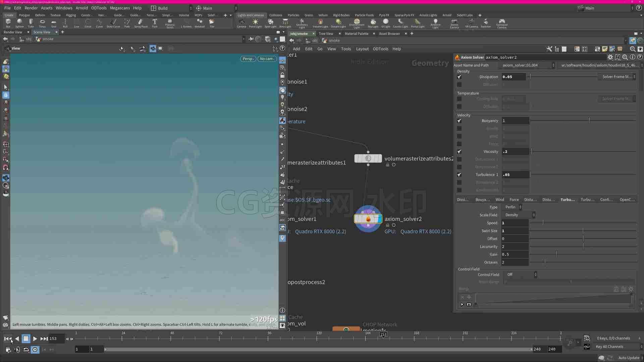Adjust the Swirl Size slider
This screenshot has width=644, height=362.
583,231
